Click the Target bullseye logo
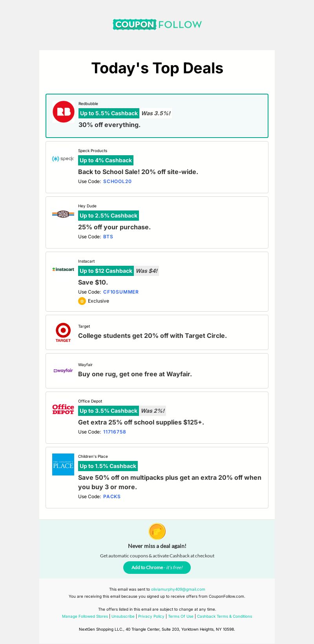Screen dimensions: 314x644 click(x=63, y=332)
